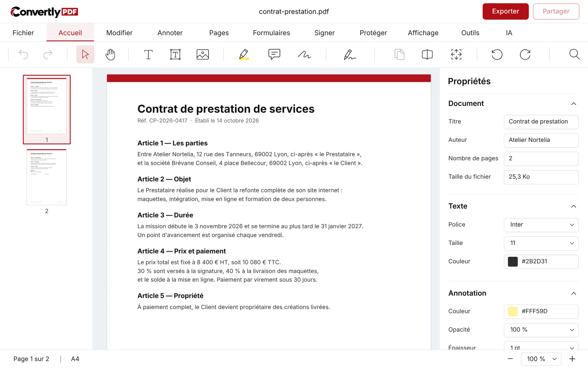
Task: Collapse the Texte section
Action: coord(573,206)
